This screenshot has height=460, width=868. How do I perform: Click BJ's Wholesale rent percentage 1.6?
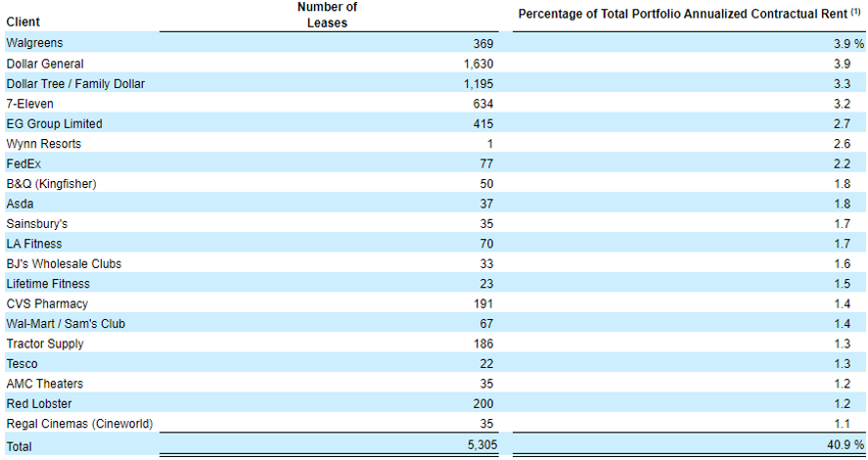tap(842, 263)
